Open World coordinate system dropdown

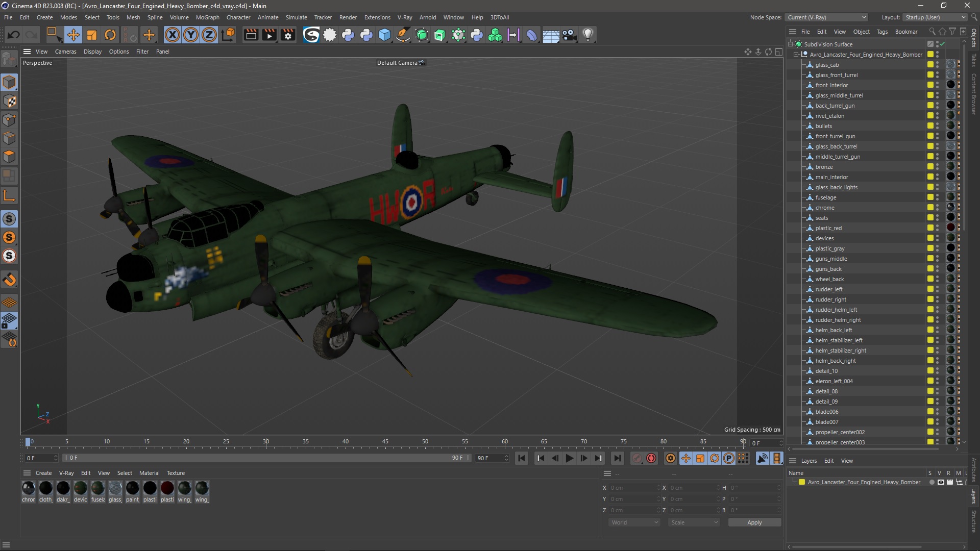(634, 522)
